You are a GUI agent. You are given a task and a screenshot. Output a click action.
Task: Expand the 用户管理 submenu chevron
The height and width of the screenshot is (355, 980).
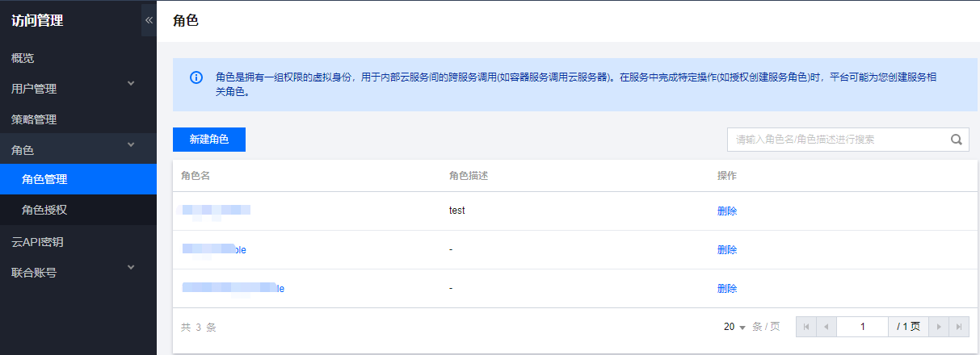(131, 83)
